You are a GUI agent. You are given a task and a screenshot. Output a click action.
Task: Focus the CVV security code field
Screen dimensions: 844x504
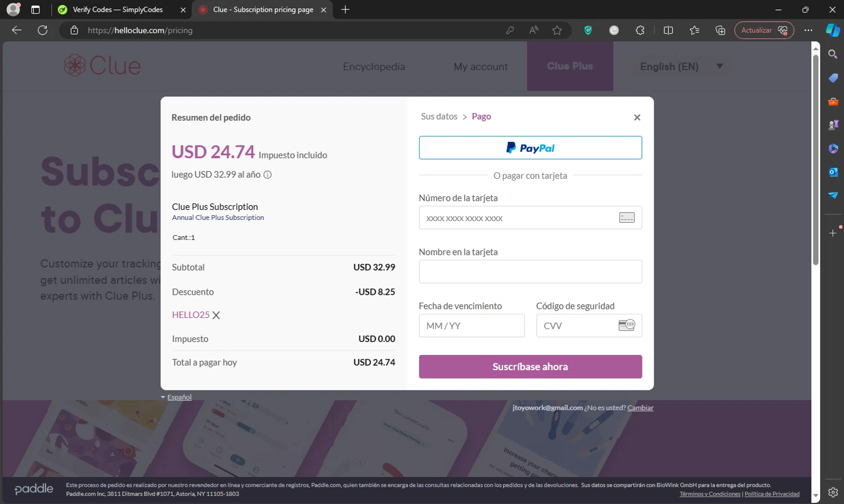pos(589,326)
